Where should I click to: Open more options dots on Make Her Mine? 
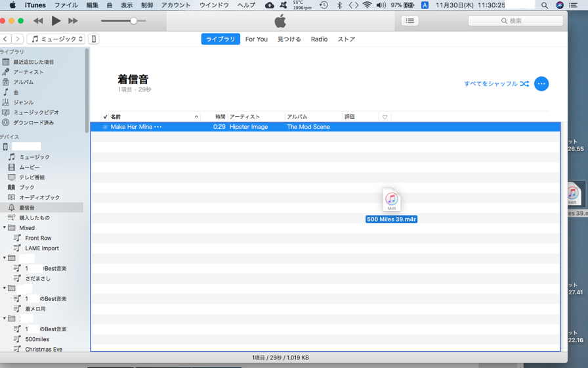[x=158, y=127]
